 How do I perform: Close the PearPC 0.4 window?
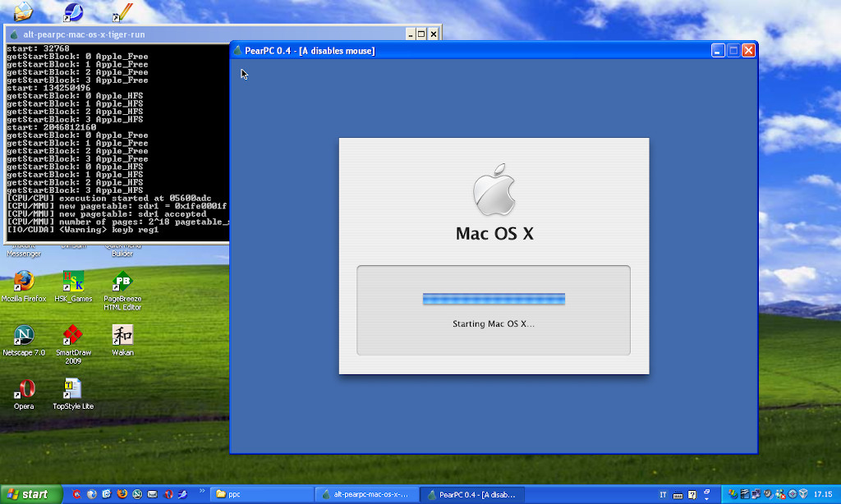coord(748,50)
